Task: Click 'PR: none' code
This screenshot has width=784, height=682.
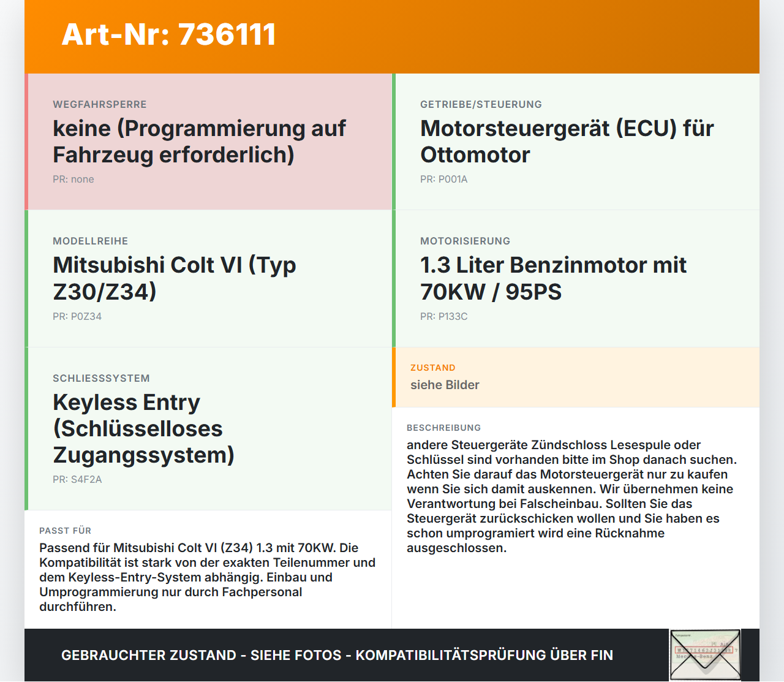Action: pos(73,180)
